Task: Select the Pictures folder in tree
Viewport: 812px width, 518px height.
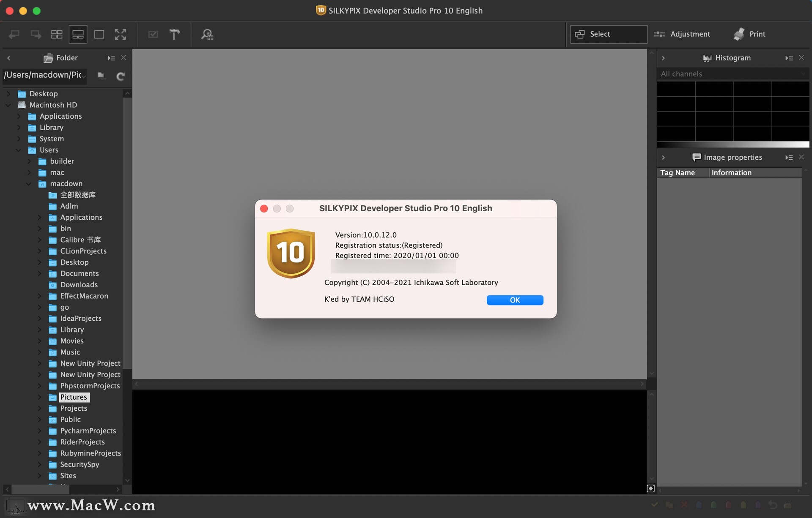Action: 74,397
